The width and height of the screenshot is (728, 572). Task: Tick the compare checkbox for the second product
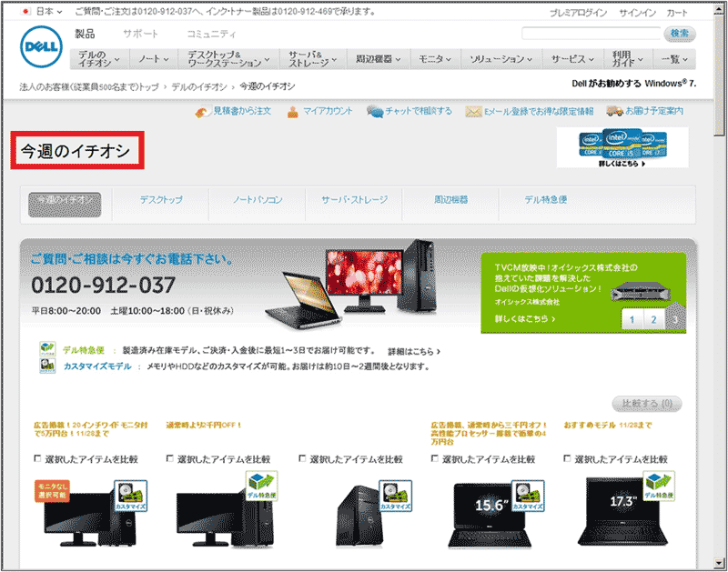(x=170, y=458)
